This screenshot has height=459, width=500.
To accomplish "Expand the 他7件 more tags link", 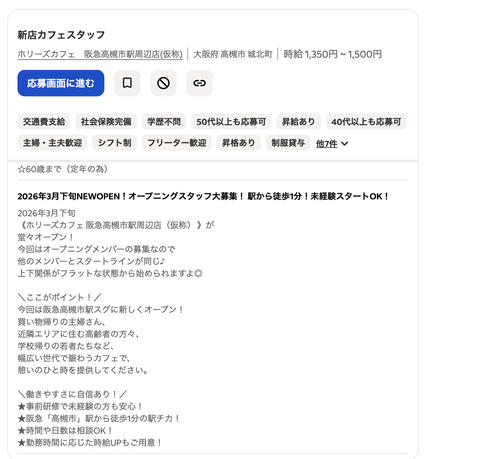I will (327, 144).
